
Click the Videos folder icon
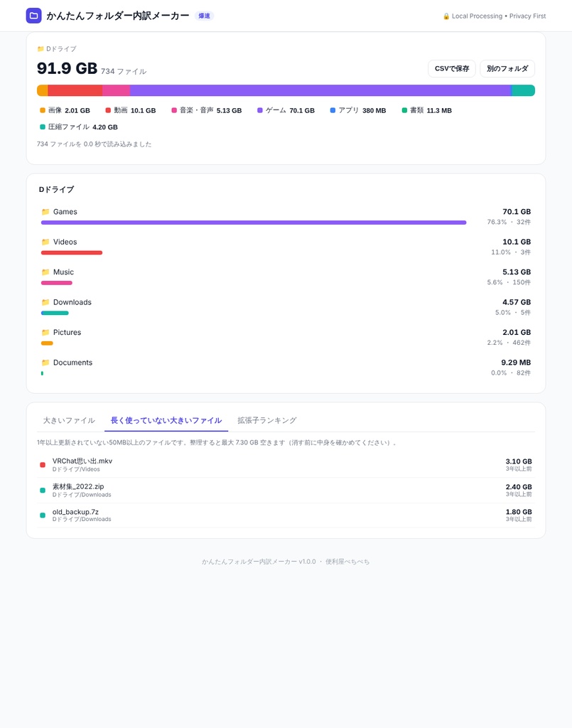(x=45, y=242)
